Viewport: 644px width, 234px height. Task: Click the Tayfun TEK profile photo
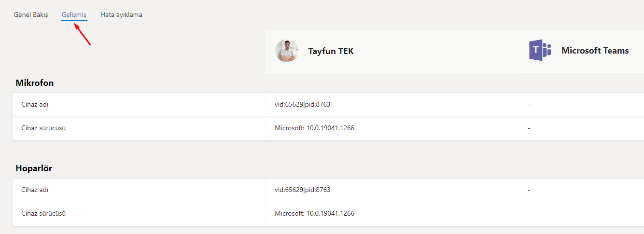tap(287, 51)
